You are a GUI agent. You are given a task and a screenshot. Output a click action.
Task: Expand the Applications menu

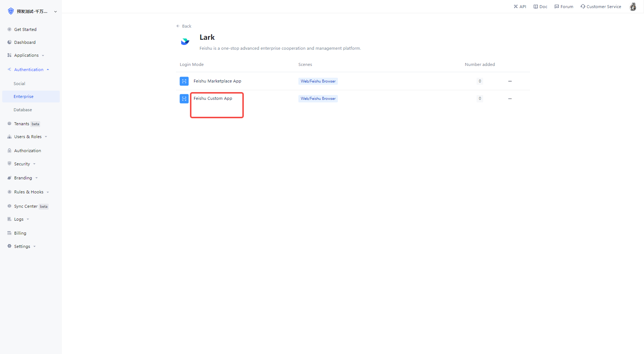click(x=26, y=55)
